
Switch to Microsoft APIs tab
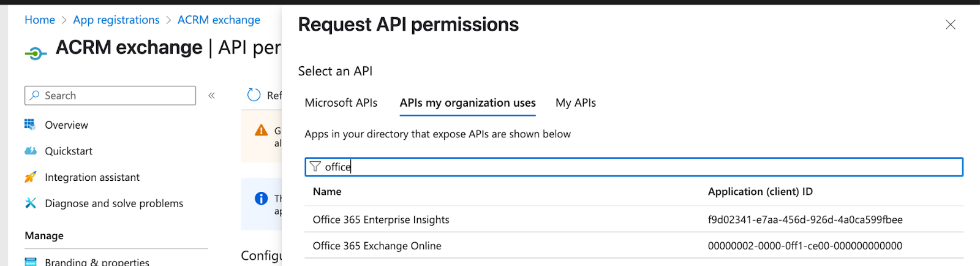[x=341, y=103]
